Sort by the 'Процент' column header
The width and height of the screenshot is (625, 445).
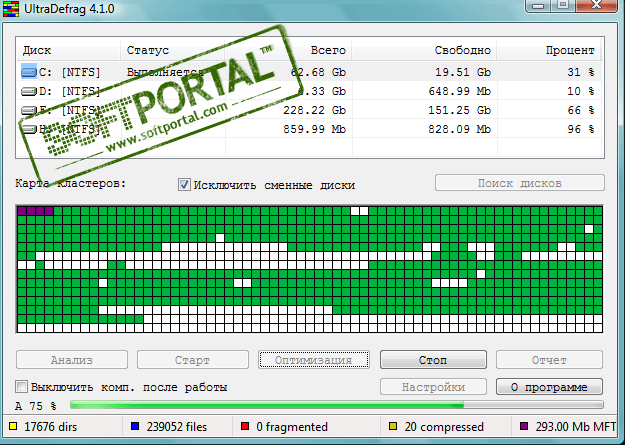tap(548, 50)
